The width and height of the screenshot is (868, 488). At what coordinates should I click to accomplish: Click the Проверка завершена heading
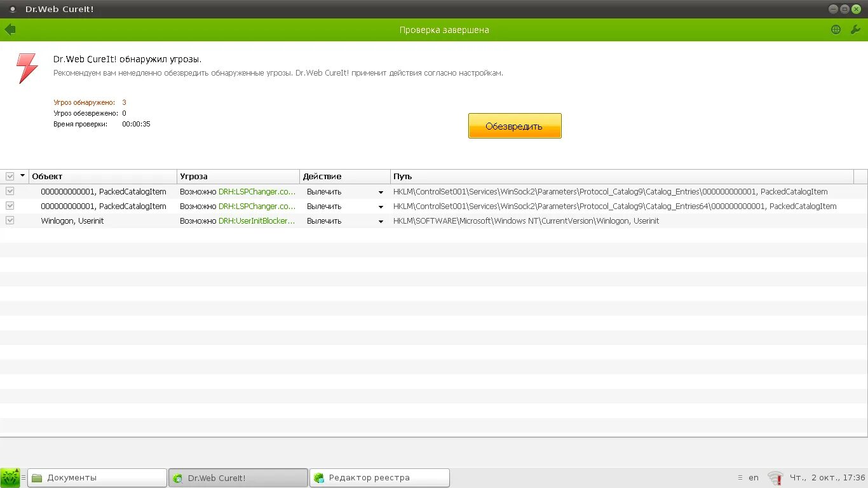click(x=444, y=30)
